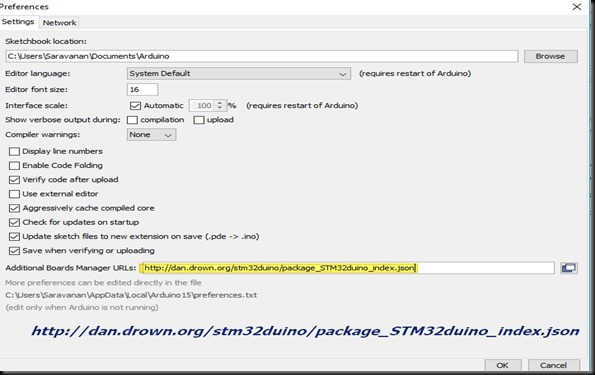
Task: Open the Additional Boards Manager URLs editor window icon
Action: point(569,268)
